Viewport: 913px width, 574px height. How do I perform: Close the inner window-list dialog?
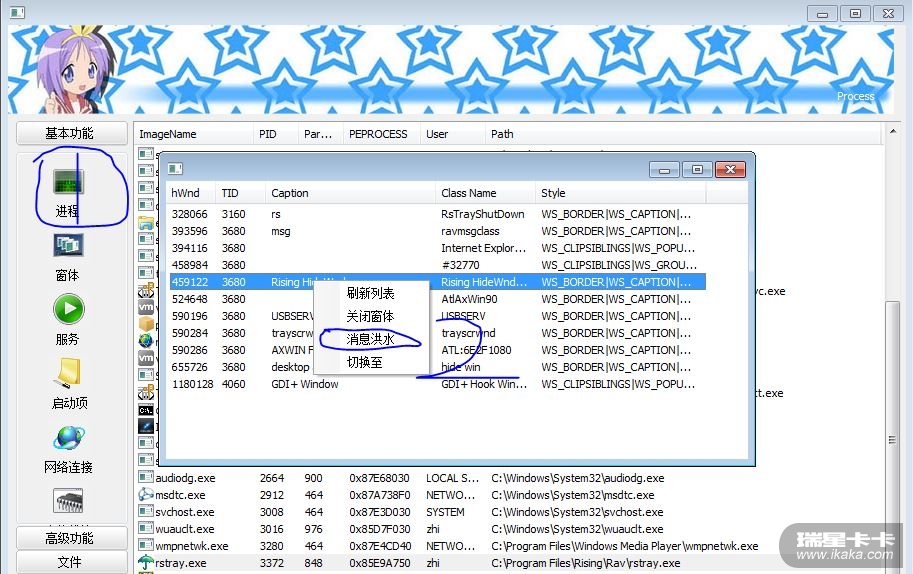[730, 169]
